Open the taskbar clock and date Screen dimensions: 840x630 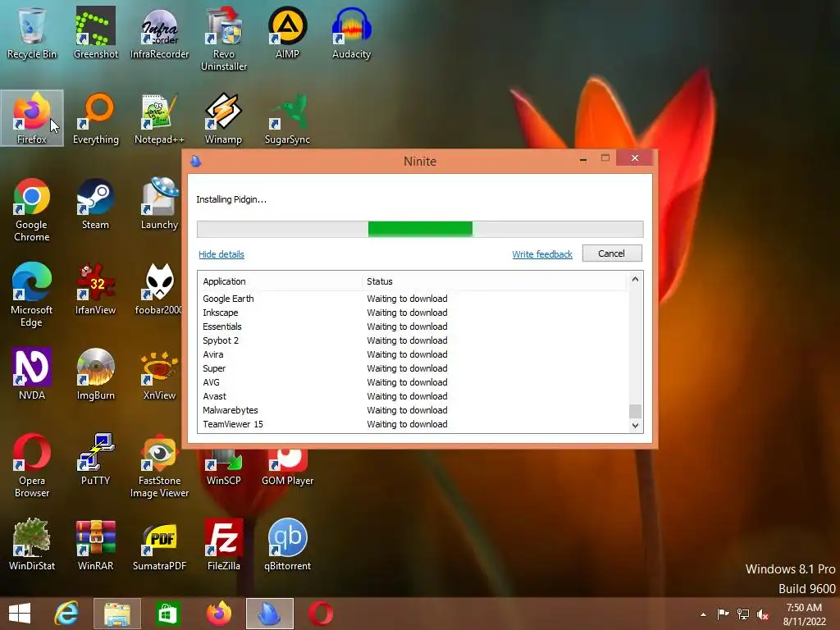tap(804, 614)
